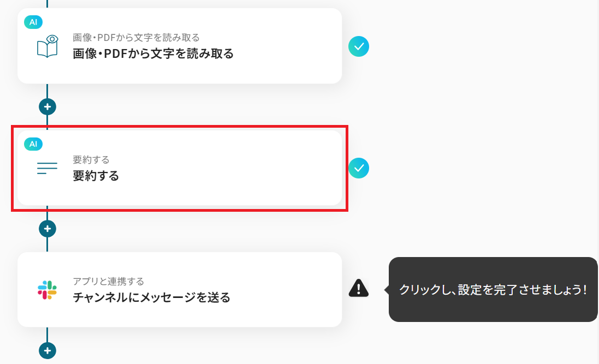Image resolution: width=599 pixels, height=364 pixels.
Task: Add a step below the OCR card
Action: pos(48,106)
